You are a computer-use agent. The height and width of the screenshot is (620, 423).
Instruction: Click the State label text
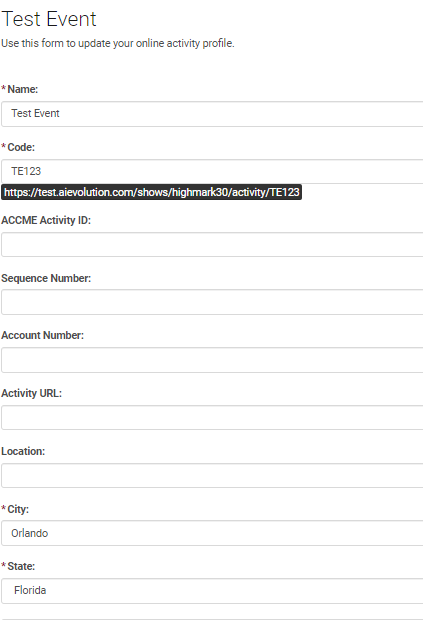[21, 566]
